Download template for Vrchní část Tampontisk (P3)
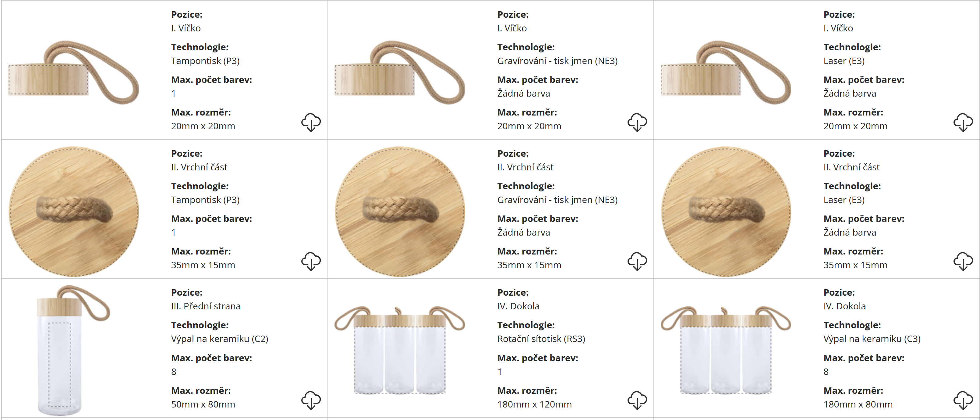 point(311,261)
